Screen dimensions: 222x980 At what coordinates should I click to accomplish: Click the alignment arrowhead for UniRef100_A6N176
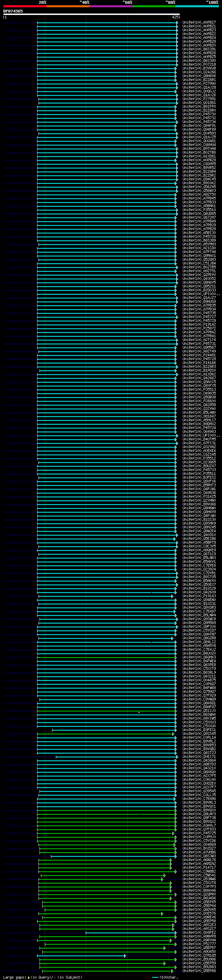(x=171, y=860)
